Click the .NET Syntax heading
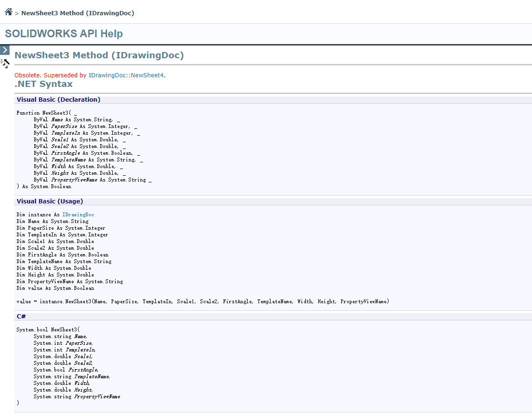532x414 pixels. tap(43, 84)
